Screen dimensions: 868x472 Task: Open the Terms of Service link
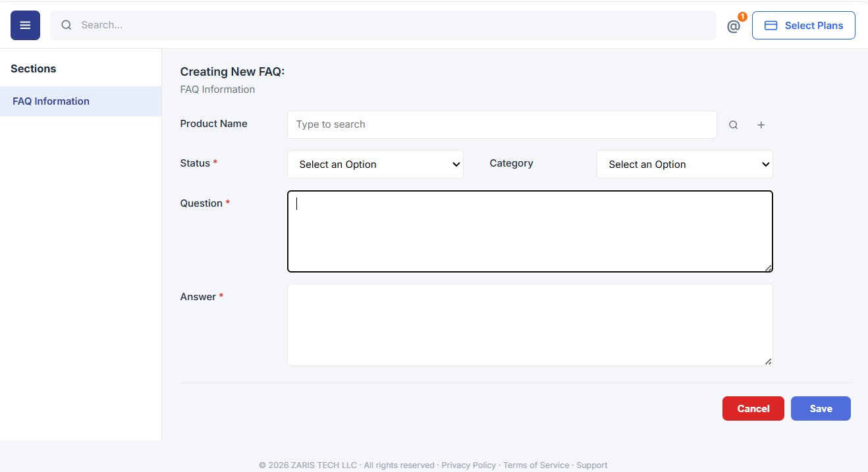536,465
